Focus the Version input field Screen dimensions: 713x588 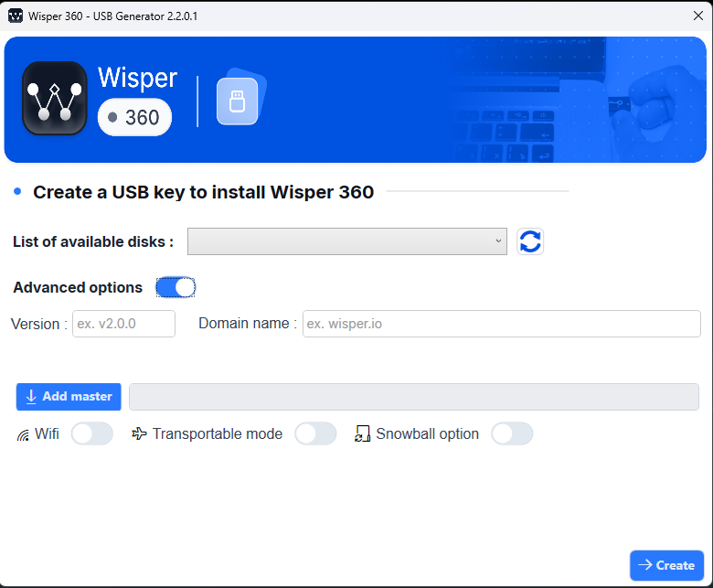point(123,324)
